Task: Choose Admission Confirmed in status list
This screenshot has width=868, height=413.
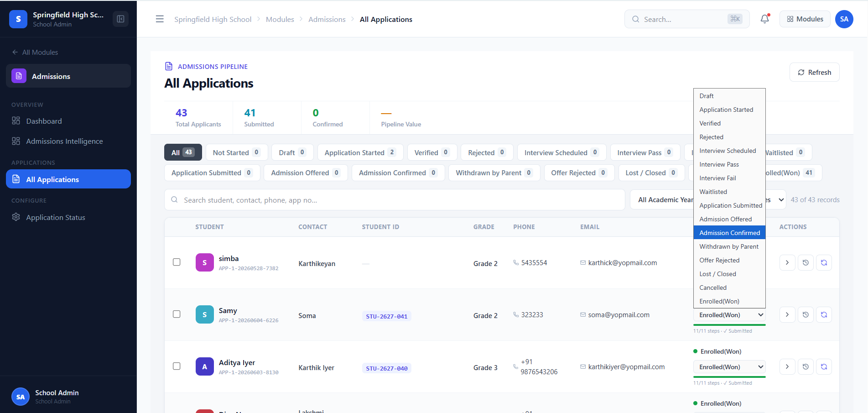Action: tap(729, 233)
